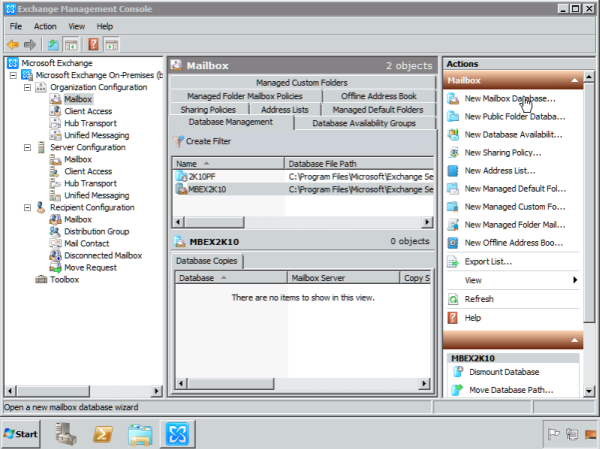The height and width of the screenshot is (449, 600).
Task: Open the Action menu
Action: (45, 26)
